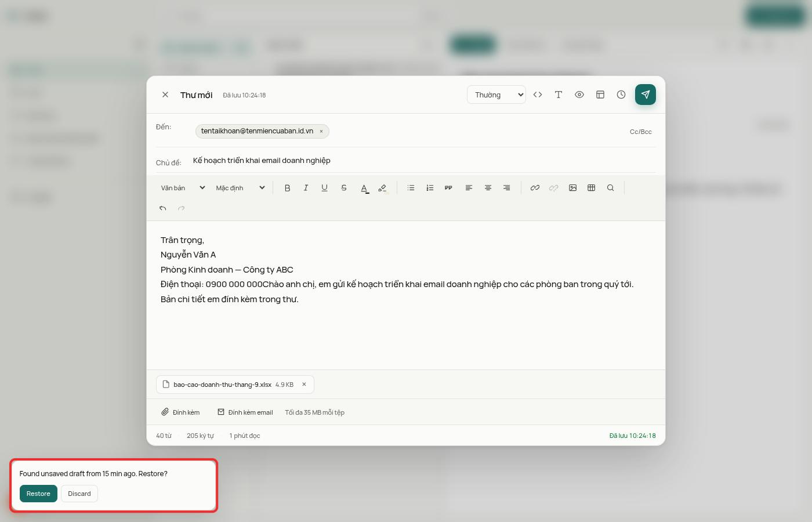812x522 pixels.
Task: Insert a table into the email
Action: coord(591,188)
